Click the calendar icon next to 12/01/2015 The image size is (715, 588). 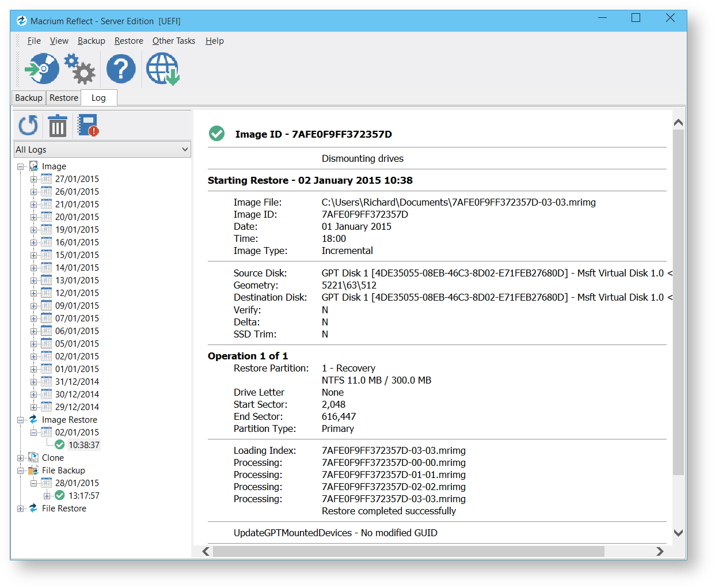pyautogui.click(x=47, y=293)
